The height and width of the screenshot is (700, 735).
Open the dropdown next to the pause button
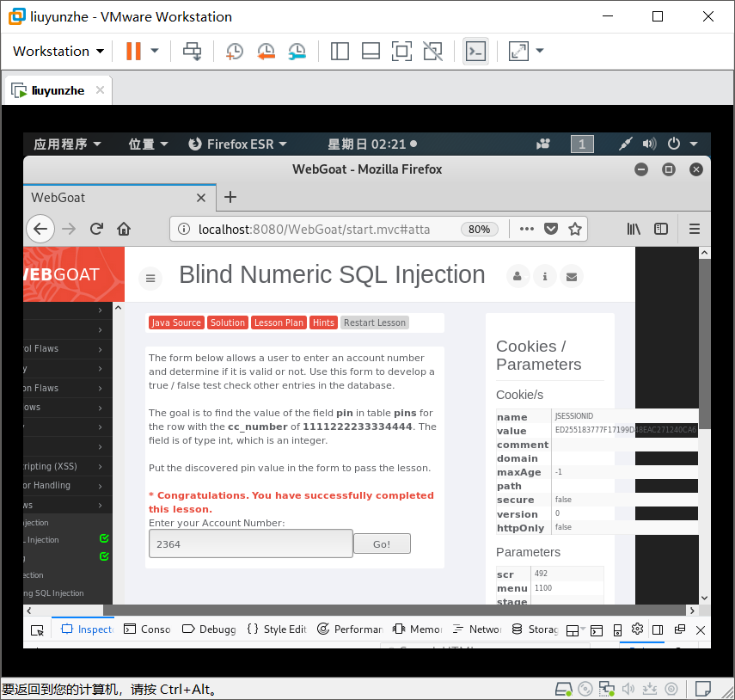tap(155, 51)
